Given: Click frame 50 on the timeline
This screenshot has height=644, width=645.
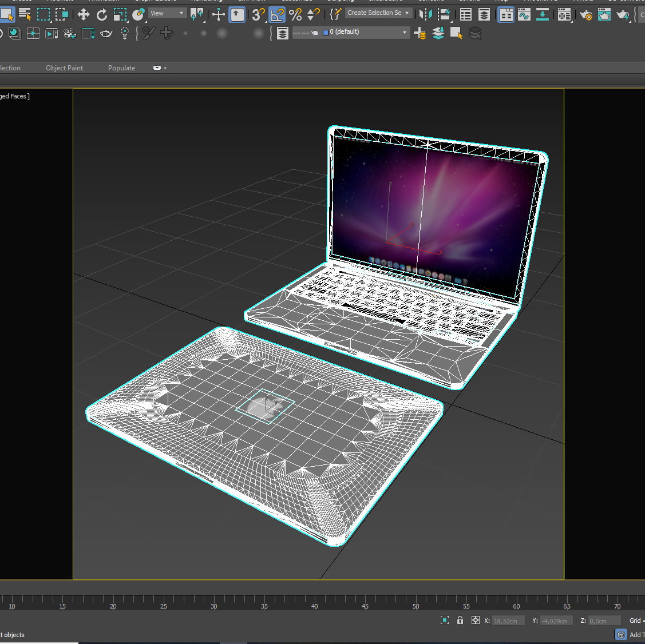Looking at the screenshot, I should coord(416,601).
